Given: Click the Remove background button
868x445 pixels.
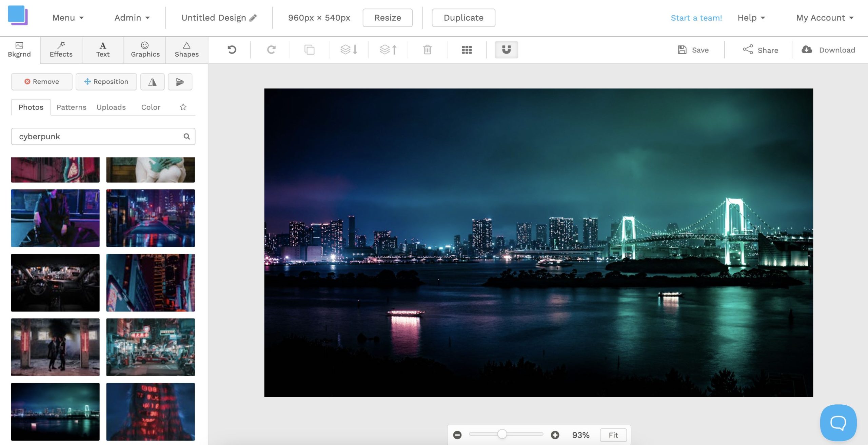Looking at the screenshot, I should click(41, 81).
